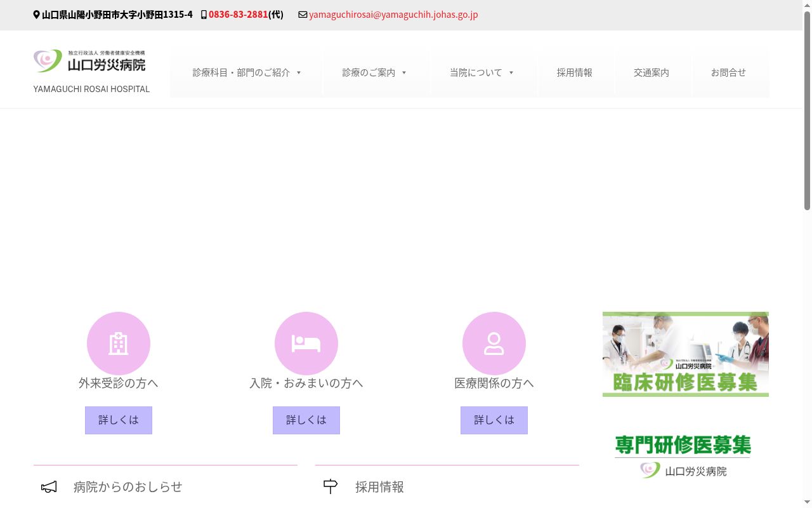Image resolution: width=812 pixels, height=508 pixels.
Task: Click the envelope email icon
Action: [303, 15]
